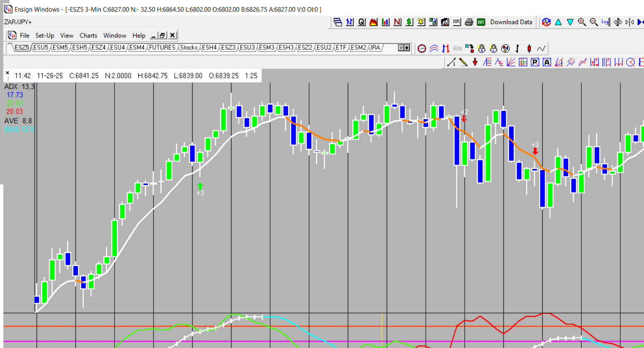Toggle the line chart style icon
Screen dimensions: 644x348
pos(541,49)
